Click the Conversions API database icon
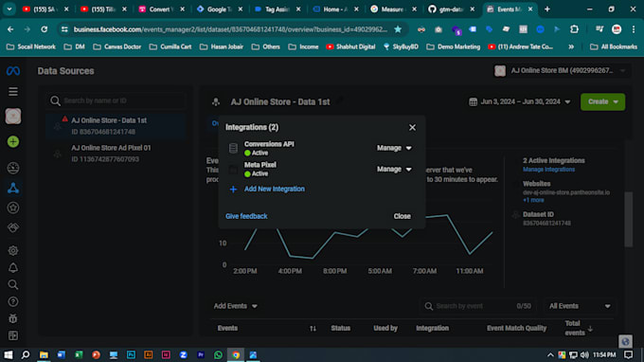Viewport: 644px width, 362px height. (x=233, y=149)
